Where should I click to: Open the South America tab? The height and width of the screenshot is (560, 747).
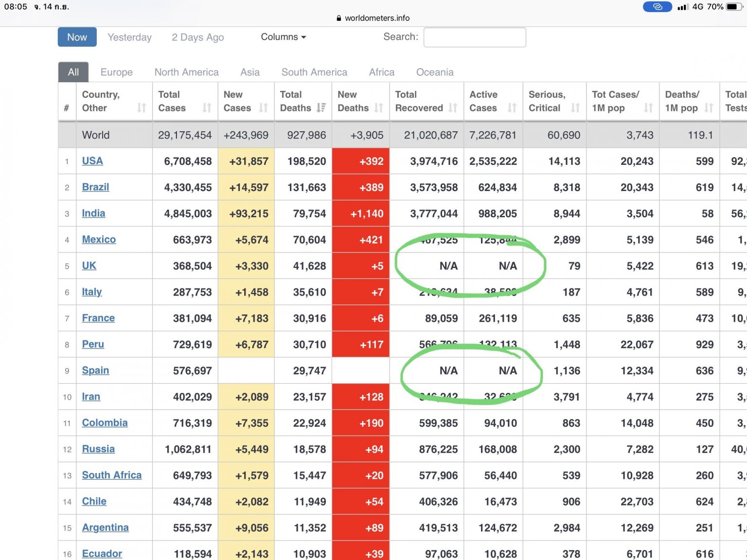[314, 72]
